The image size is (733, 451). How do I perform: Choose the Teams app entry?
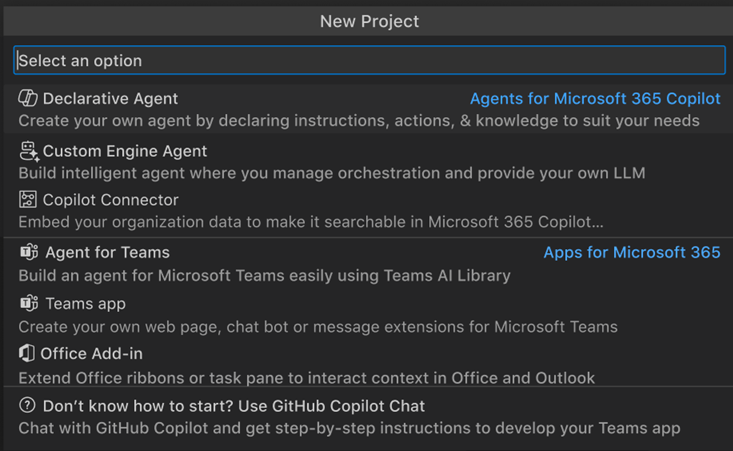(x=85, y=304)
